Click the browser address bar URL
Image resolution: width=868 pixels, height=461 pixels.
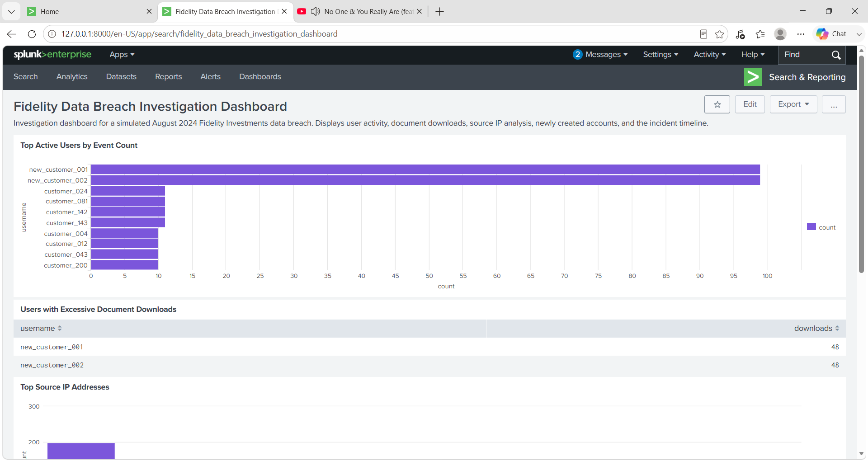[x=199, y=34]
